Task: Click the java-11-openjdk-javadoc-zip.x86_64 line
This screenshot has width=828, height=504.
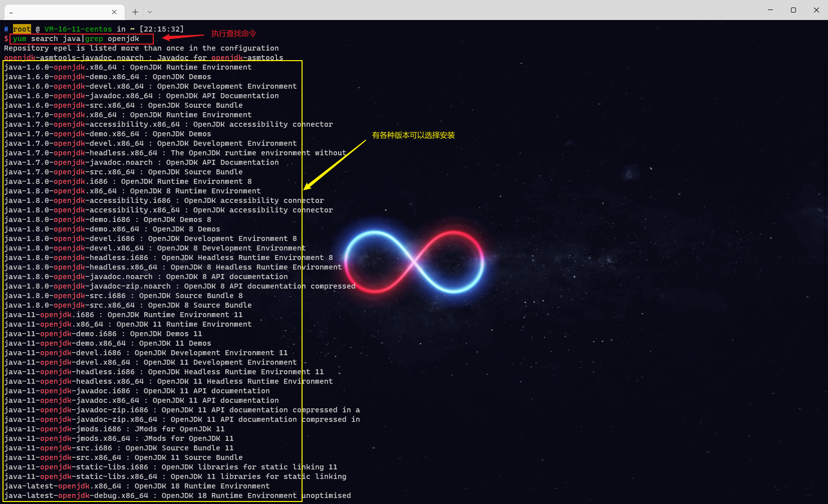Action: pos(182,419)
